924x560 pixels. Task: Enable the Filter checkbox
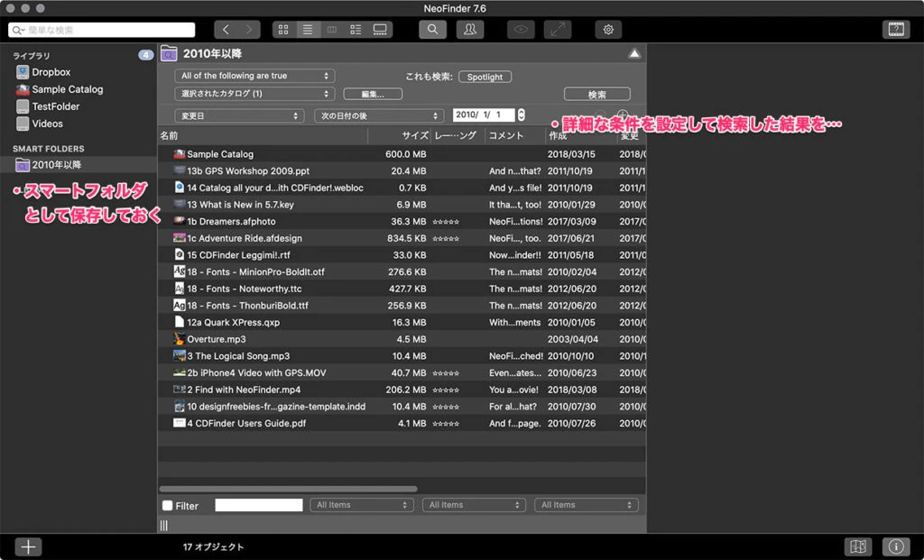click(167, 505)
